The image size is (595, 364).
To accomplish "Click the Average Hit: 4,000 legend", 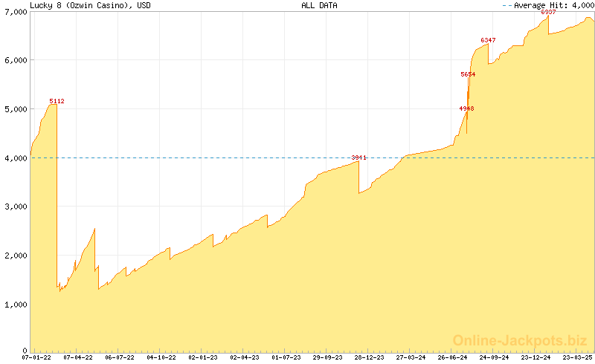I will (550, 5).
